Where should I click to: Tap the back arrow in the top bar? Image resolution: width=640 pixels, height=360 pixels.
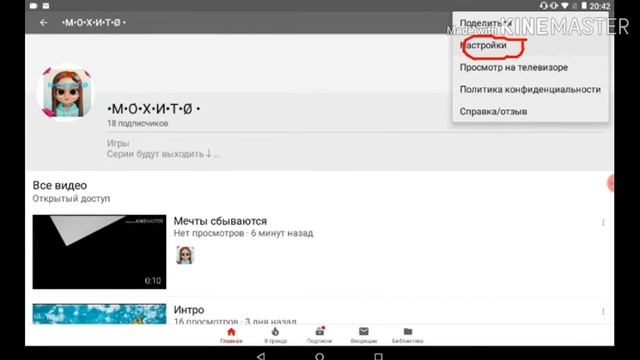[44, 23]
